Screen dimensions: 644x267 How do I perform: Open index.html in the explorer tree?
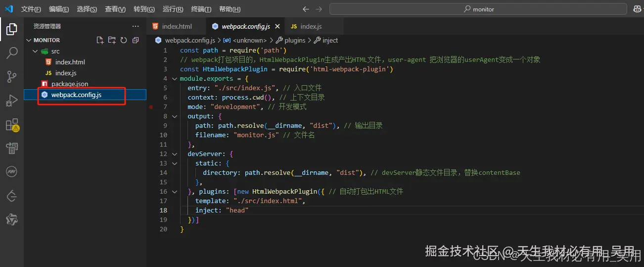click(x=70, y=62)
